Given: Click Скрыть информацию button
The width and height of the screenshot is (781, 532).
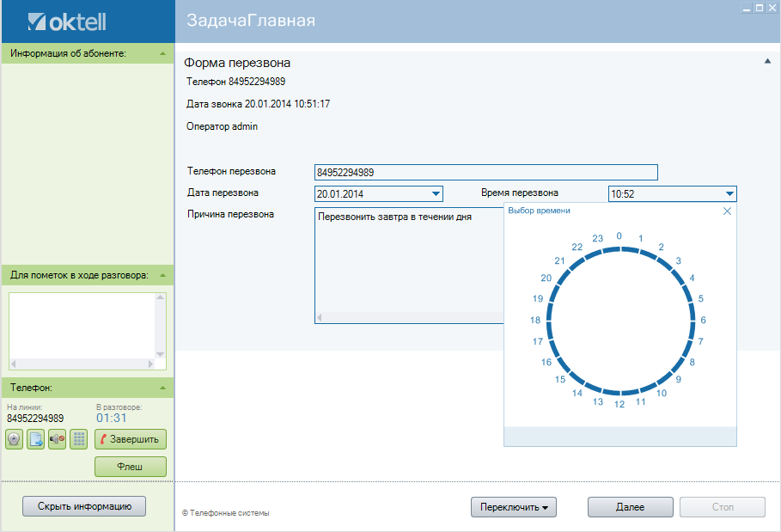Looking at the screenshot, I should tap(84, 506).
